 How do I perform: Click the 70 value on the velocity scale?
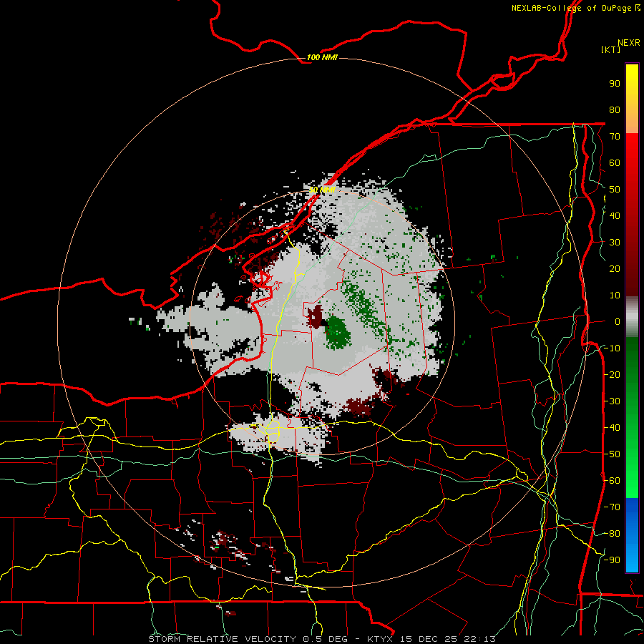tap(615, 137)
